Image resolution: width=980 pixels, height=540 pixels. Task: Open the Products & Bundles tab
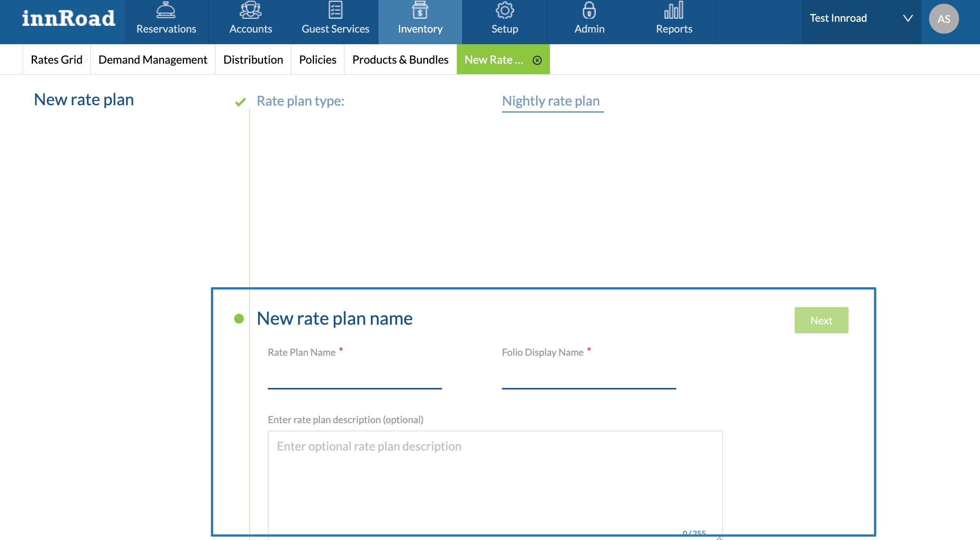pos(400,60)
